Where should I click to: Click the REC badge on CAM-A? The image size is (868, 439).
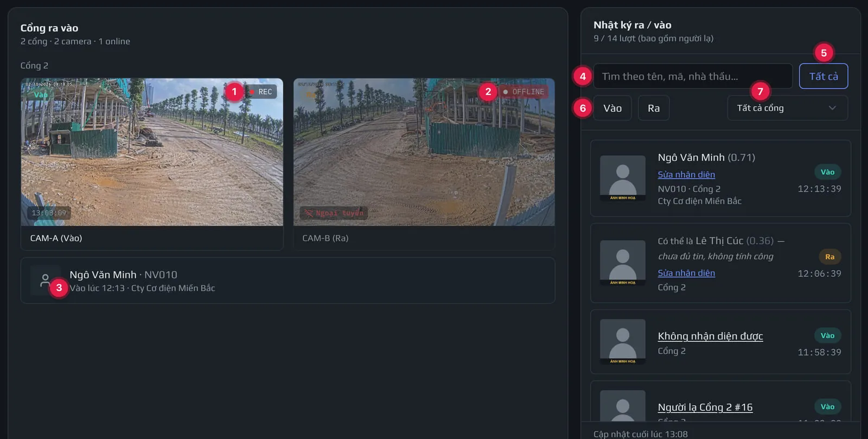tap(261, 92)
